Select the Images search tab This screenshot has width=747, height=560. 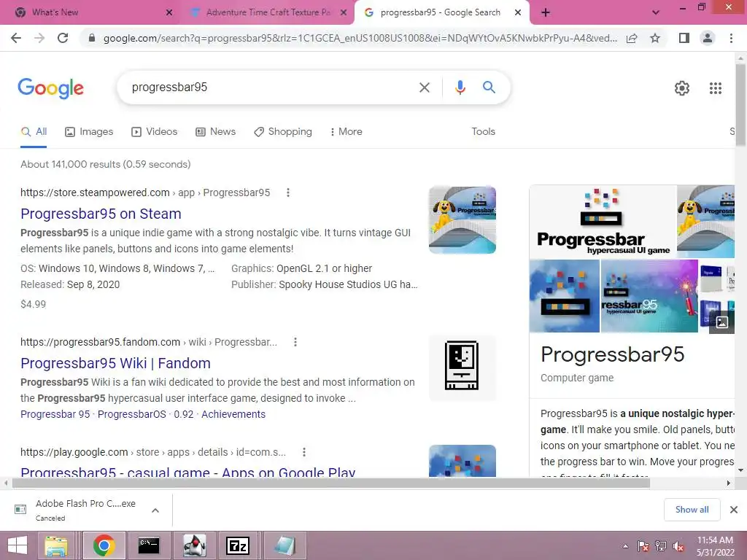[89, 132]
